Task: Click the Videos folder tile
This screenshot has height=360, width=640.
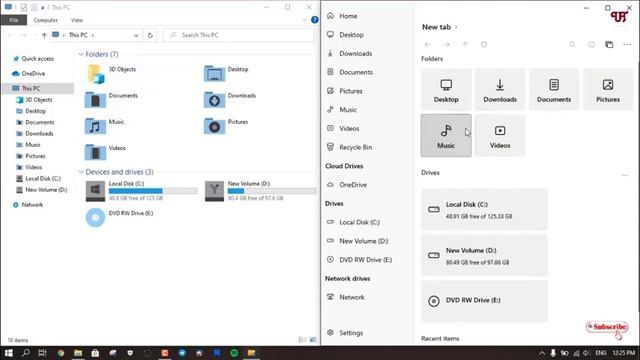Action: [x=500, y=136]
